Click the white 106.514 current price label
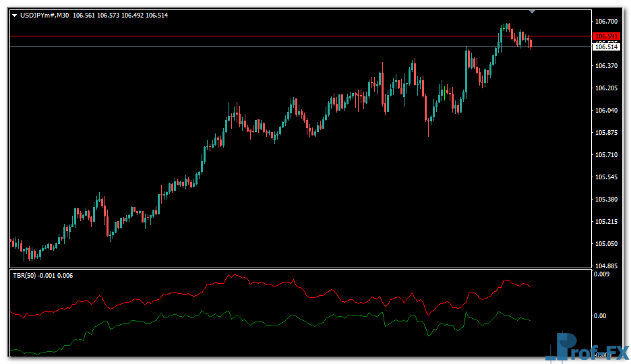Image resolution: width=631 pixels, height=364 pixels. pos(605,47)
